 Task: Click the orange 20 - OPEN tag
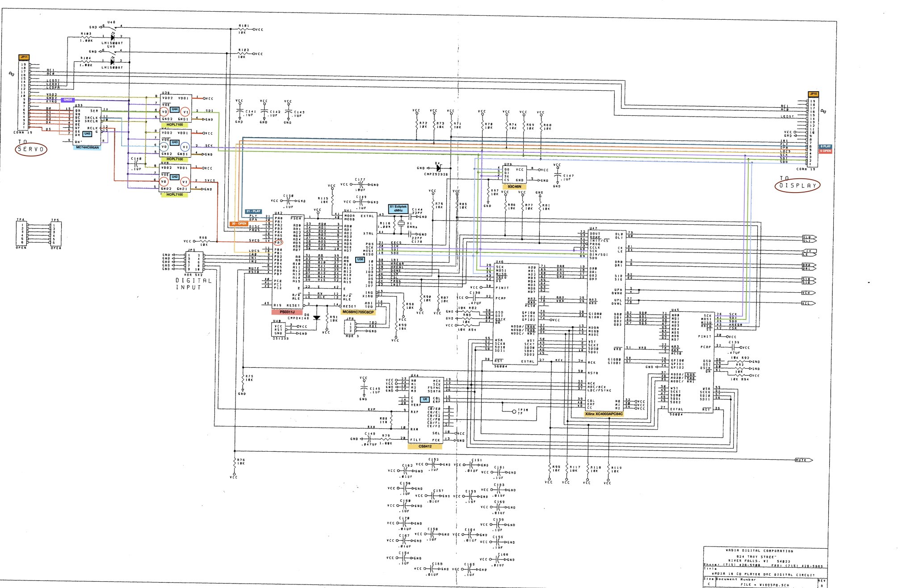coord(239,223)
